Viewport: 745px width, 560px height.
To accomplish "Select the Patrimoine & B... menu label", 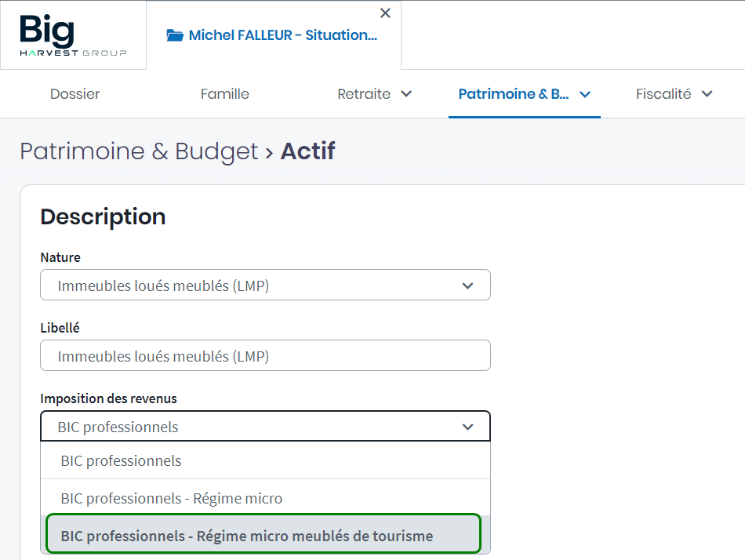I will coord(514,94).
